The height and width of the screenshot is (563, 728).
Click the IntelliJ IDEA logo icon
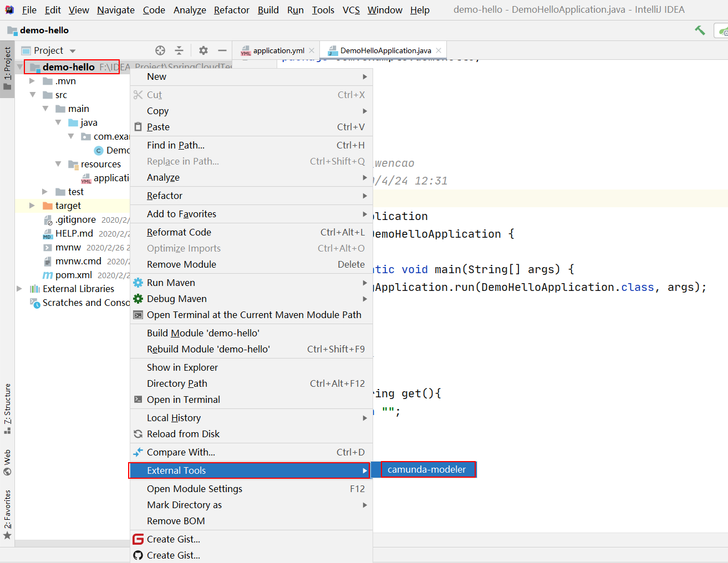[9, 9]
